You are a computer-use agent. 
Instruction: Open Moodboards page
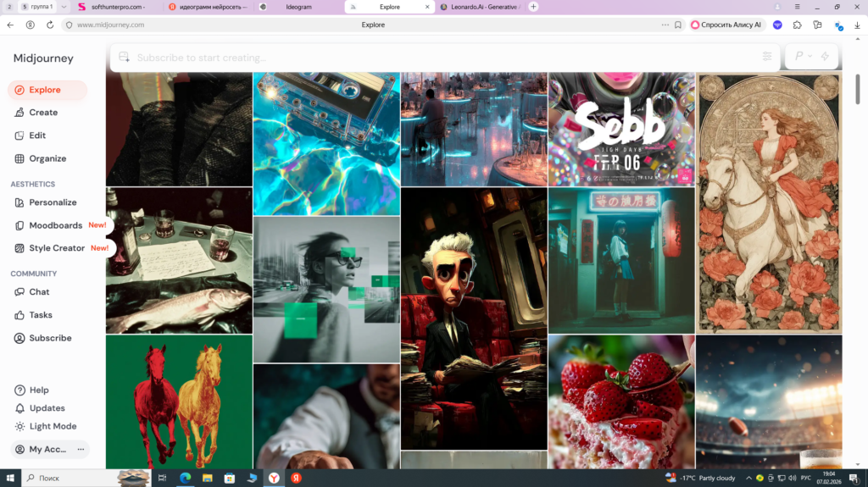(55, 226)
